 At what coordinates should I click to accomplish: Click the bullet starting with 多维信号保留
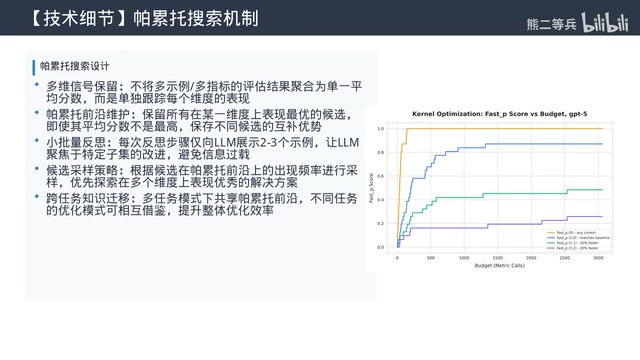click(204, 92)
